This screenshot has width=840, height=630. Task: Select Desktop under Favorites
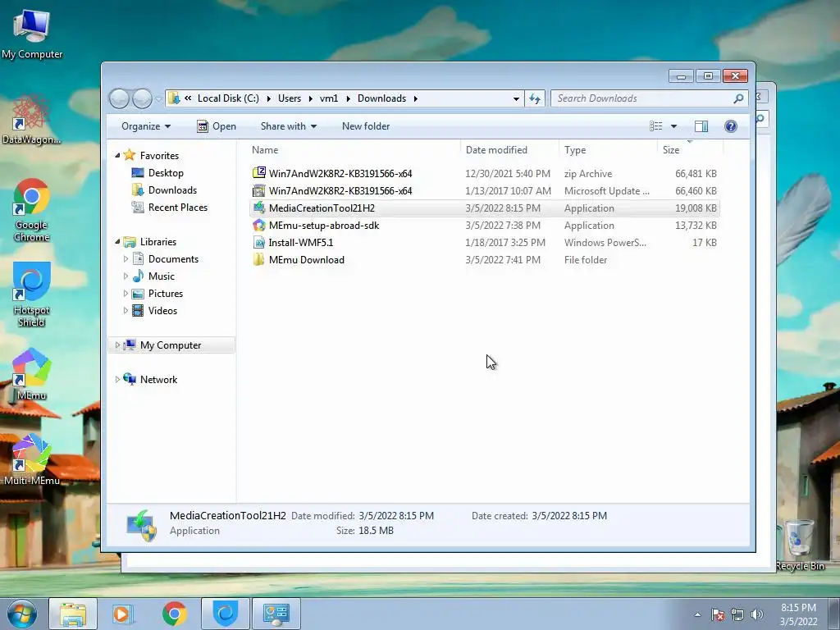pyautogui.click(x=157, y=173)
